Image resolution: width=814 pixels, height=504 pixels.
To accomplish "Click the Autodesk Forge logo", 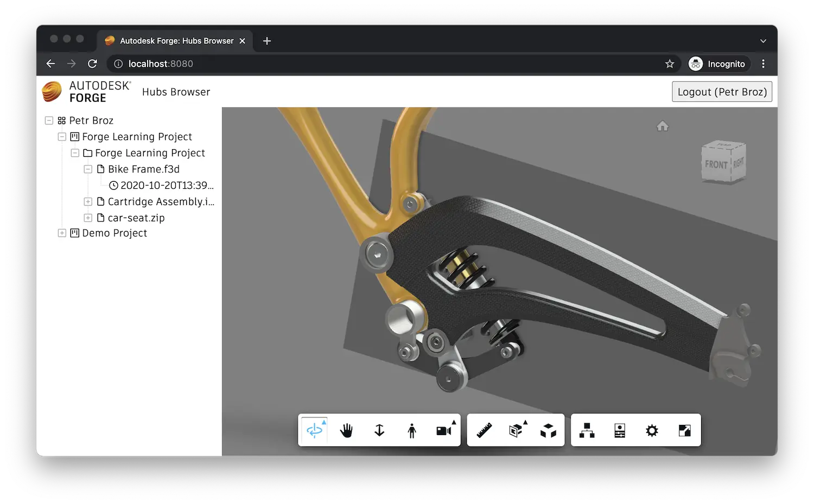I will (x=87, y=92).
